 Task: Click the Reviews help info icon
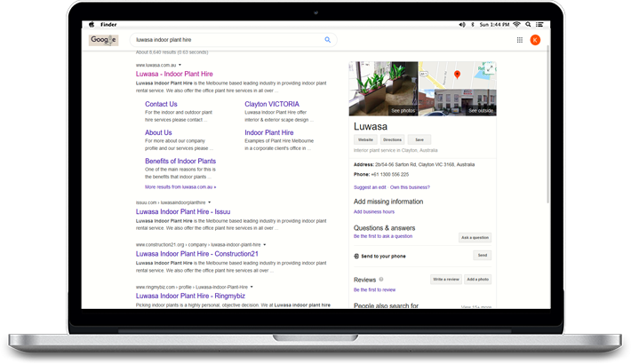(382, 280)
